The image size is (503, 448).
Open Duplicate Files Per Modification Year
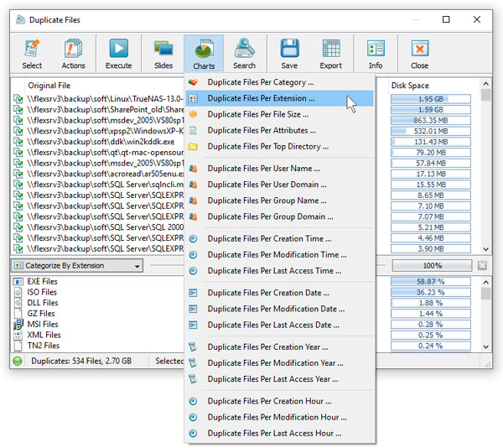coord(279,363)
